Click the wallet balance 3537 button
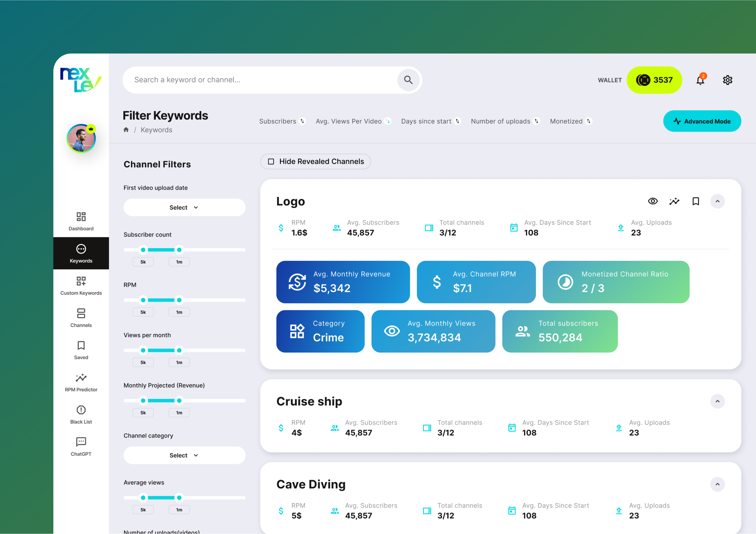 coord(654,80)
